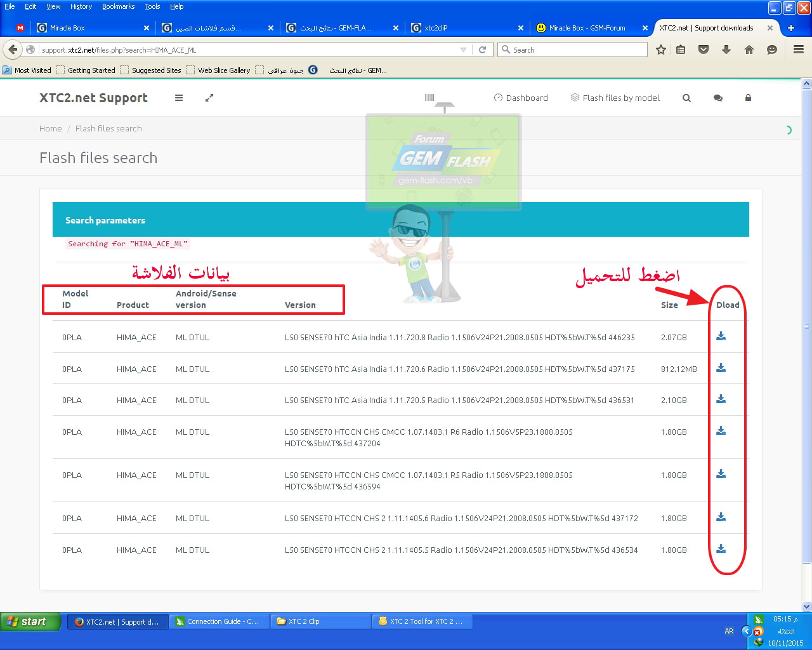Go to browser home page icon

749,50
